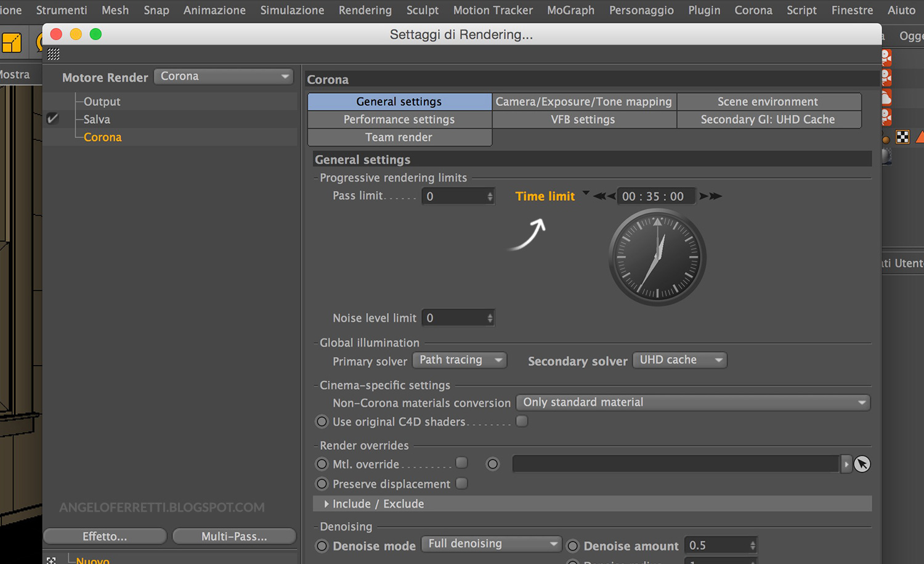Switch to Camera/Exposure/Tone mapping tab
The height and width of the screenshot is (564, 924).
[x=584, y=102]
